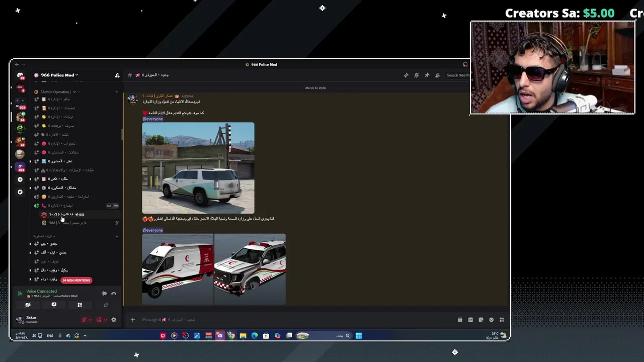Open noise suppression waveform icon
The image size is (644, 362).
click(104, 294)
